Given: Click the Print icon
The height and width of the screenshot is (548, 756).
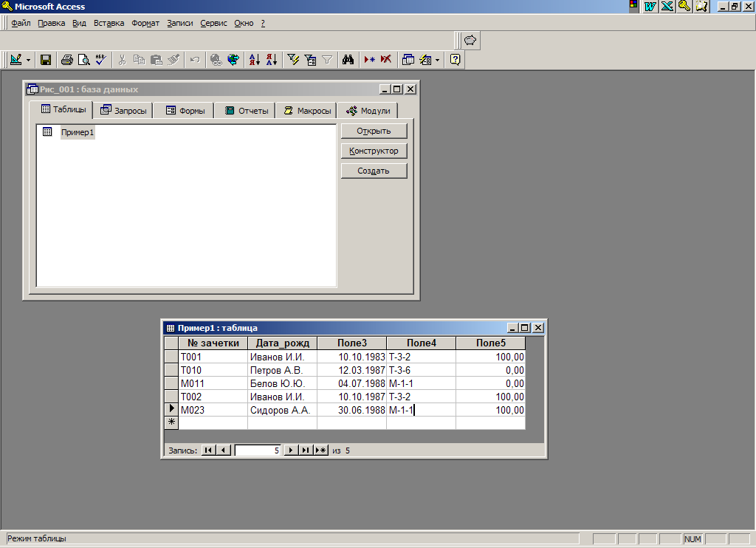Looking at the screenshot, I should (67, 60).
